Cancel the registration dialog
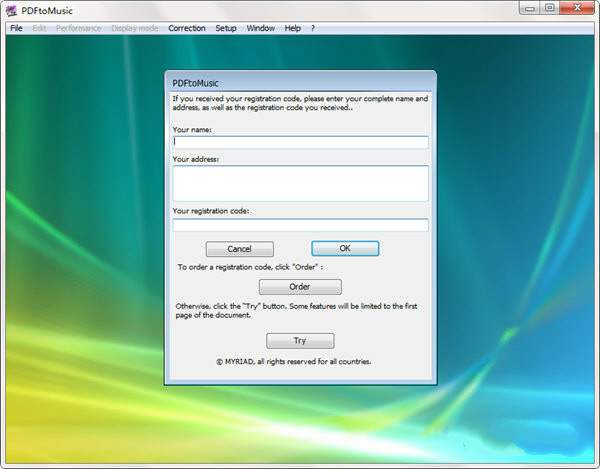Image resolution: width=600 pixels, height=469 pixels. (x=240, y=249)
